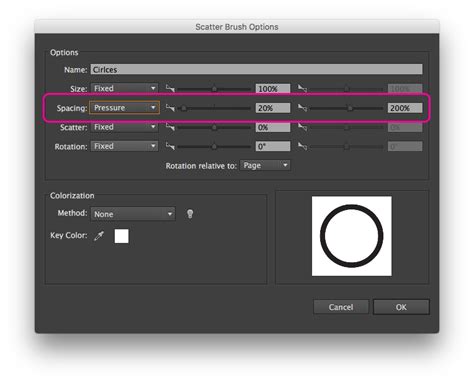Click the Options section label

pyautogui.click(x=64, y=52)
